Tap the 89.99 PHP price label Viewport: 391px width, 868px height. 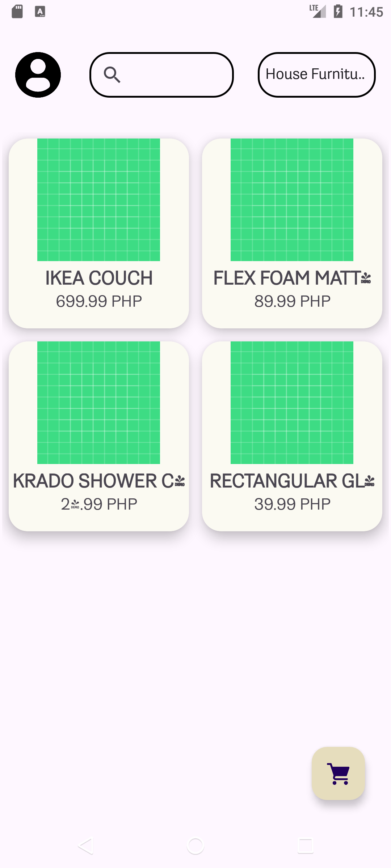click(292, 301)
